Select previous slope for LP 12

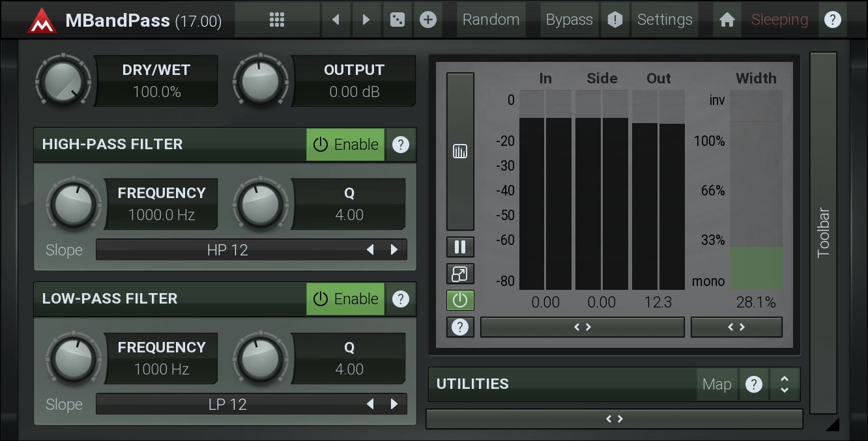coord(370,405)
